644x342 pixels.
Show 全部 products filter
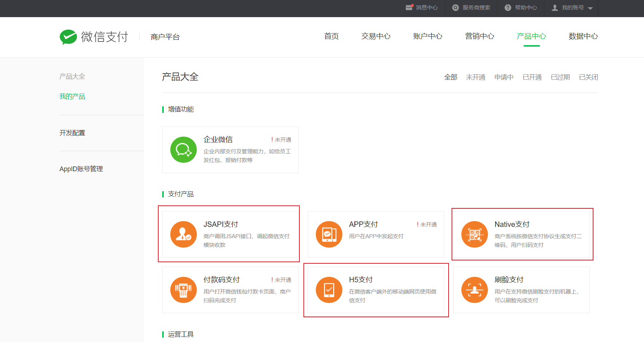click(x=451, y=77)
